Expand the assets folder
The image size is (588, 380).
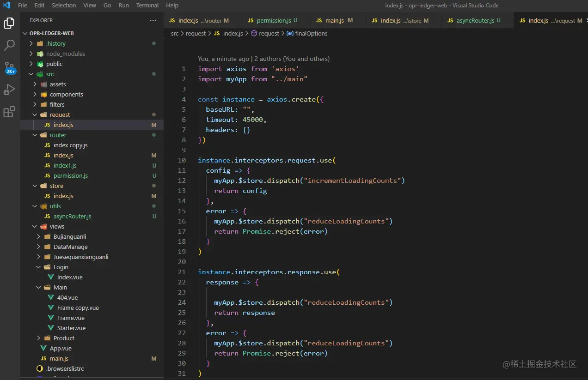coord(35,84)
